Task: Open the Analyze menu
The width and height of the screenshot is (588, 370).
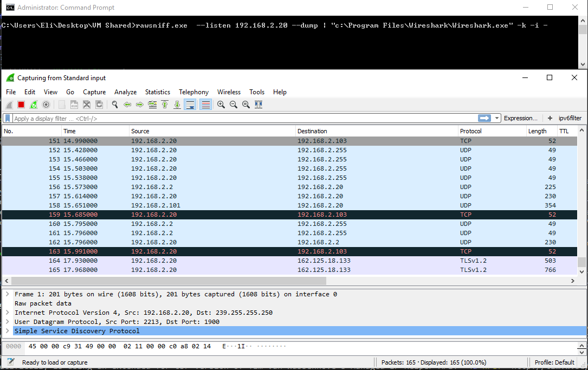Action: 125,92
